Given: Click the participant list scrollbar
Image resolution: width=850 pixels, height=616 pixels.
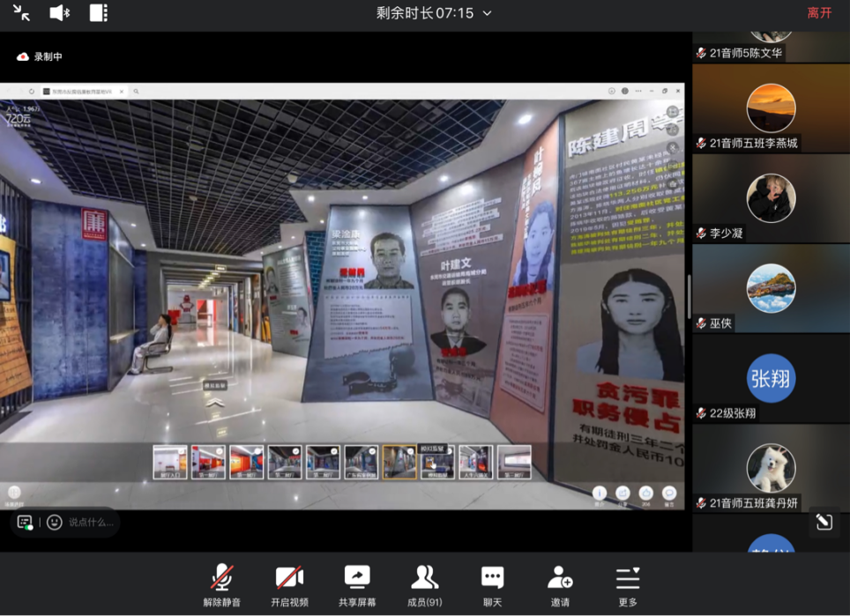Looking at the screenshot, I should pos(689,297).
